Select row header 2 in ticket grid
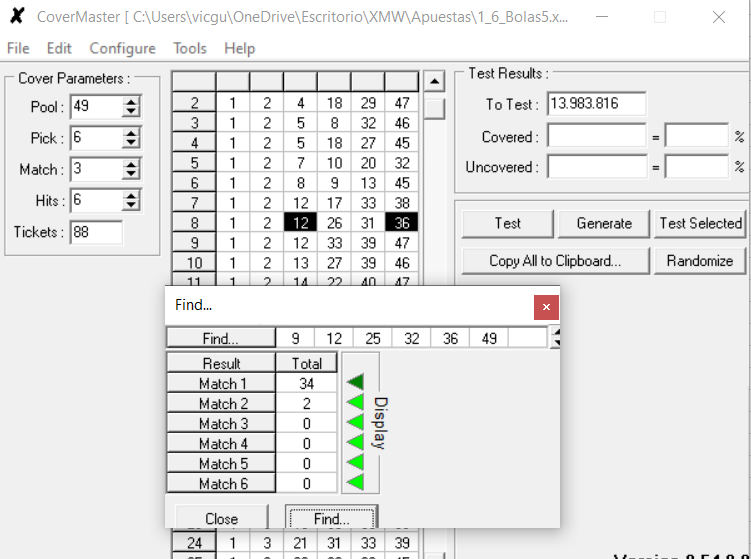 pyautogui.click(x=194, y=103)
